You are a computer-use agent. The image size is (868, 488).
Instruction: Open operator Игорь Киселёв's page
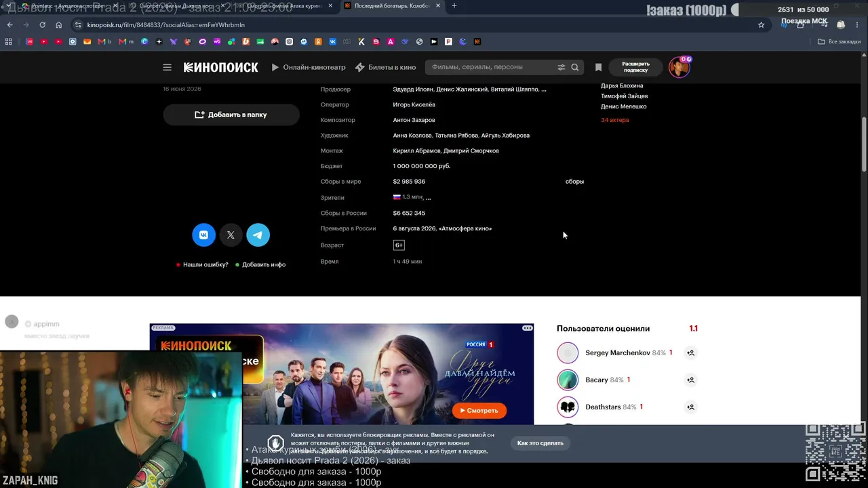click(x=414, y=104)
